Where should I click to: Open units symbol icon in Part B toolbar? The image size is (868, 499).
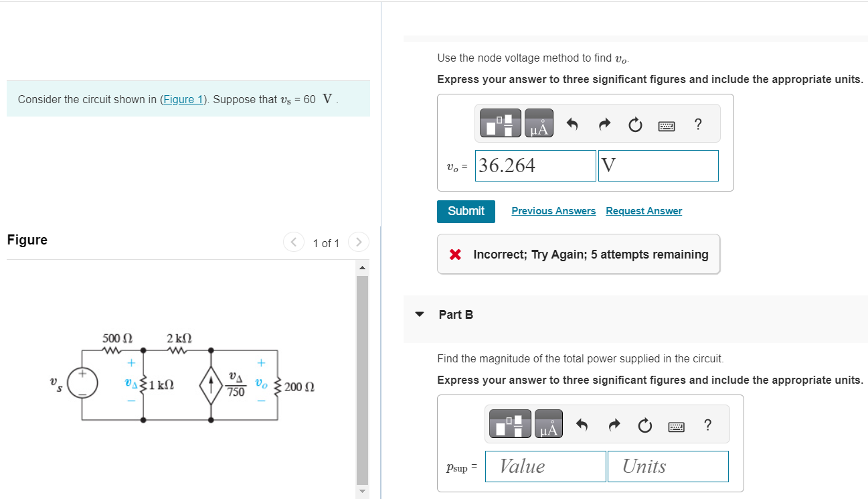[x=548, y=424]
